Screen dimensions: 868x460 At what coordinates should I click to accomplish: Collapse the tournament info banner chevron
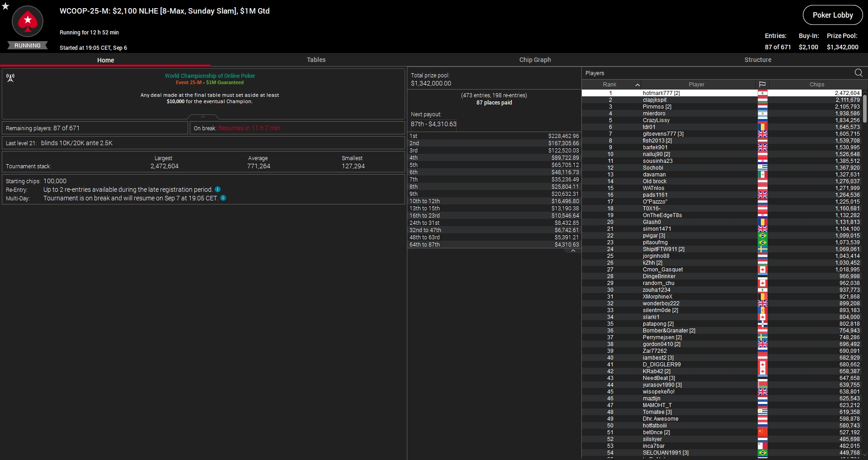203,117
